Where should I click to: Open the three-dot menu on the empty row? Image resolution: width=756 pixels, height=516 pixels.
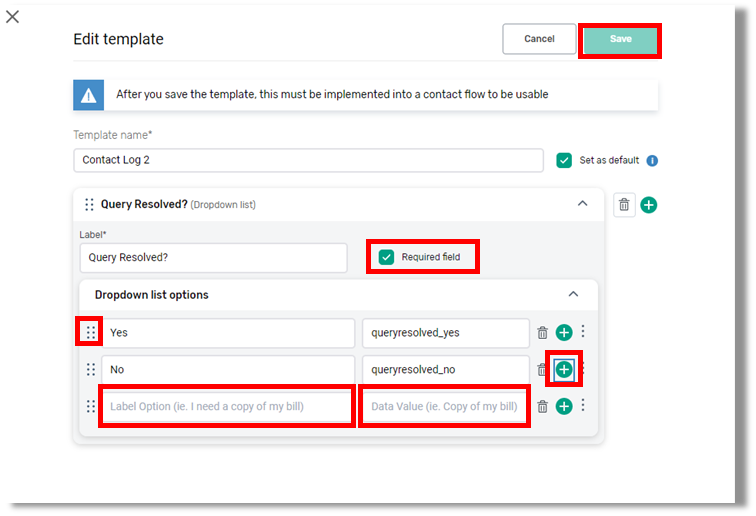(583, 406)
